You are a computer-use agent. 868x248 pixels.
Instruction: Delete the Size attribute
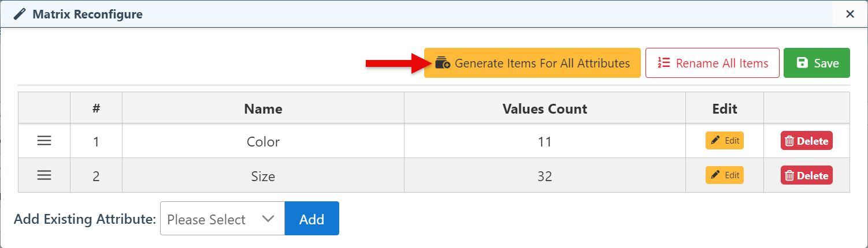tap(806, 176)
